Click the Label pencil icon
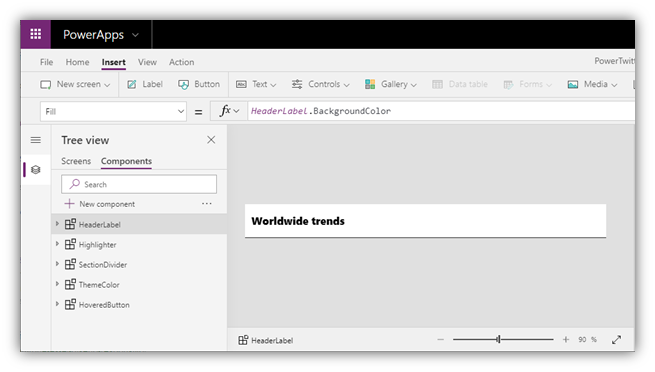Viewport: 655px width, 372px height. tap(132, 84)
